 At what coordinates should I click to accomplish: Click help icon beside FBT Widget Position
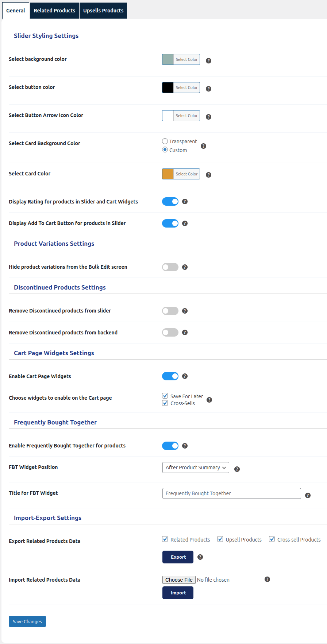(237, 469)
